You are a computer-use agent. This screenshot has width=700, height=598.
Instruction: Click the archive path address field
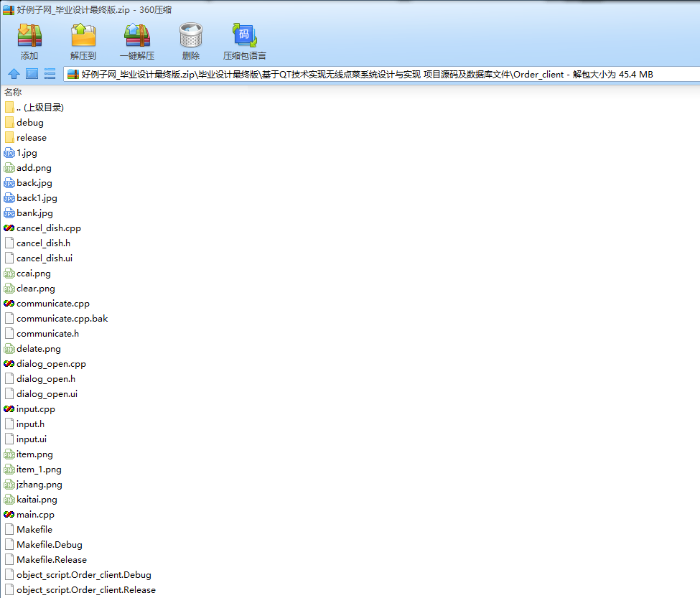382,74
